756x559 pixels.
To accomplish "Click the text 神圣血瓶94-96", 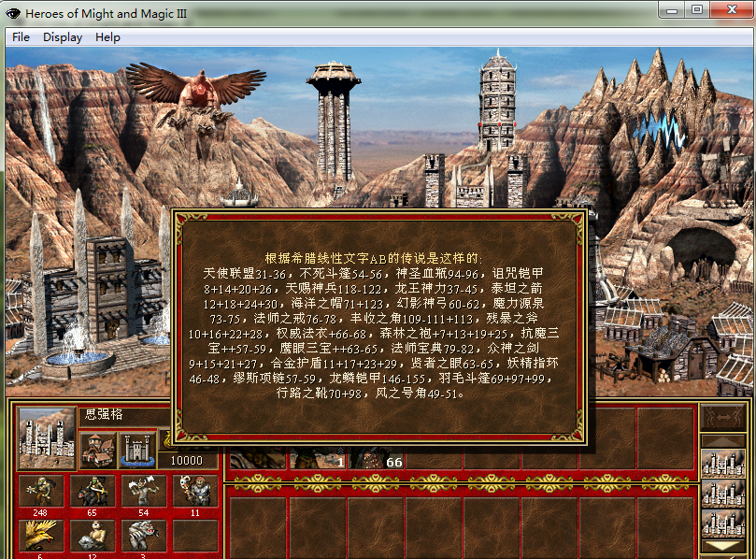I will (x=436, y=274).
